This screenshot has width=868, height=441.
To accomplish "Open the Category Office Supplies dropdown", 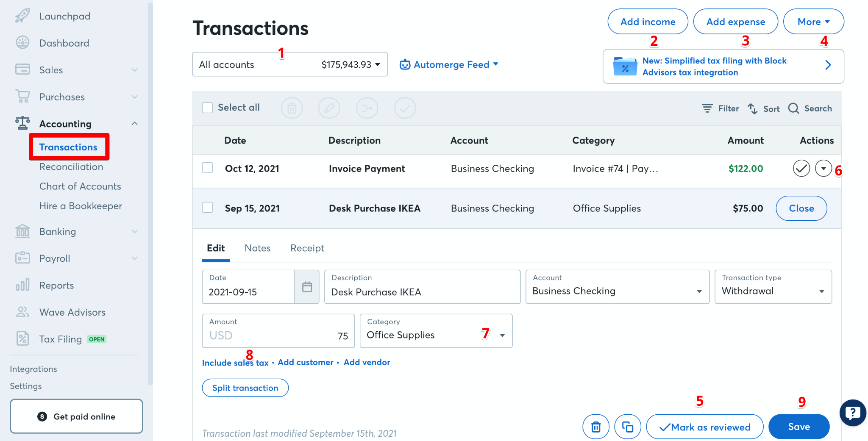I will tap(436, 331).
